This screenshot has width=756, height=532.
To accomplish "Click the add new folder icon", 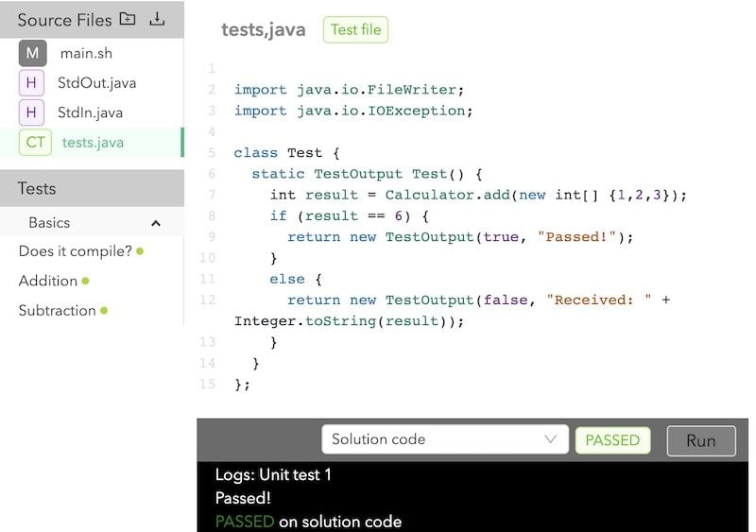I will [x=128, y=19].
